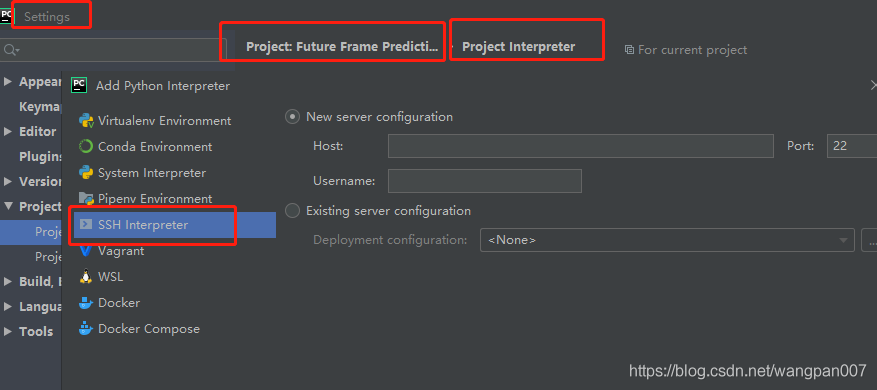The width and height of the screenshot is (877, 390).
Task: Open the Deployment configuration dropdown
Action: [x=667, y=240]
